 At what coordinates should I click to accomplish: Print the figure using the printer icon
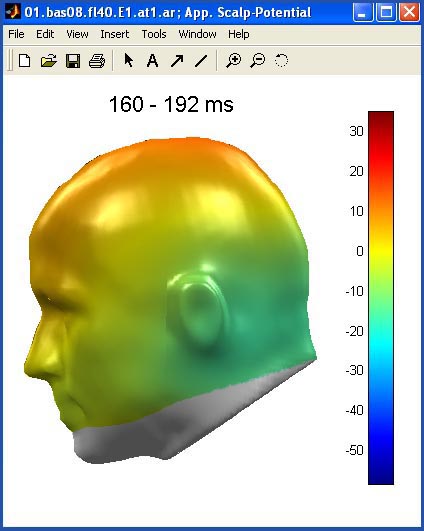pos(97,61)
